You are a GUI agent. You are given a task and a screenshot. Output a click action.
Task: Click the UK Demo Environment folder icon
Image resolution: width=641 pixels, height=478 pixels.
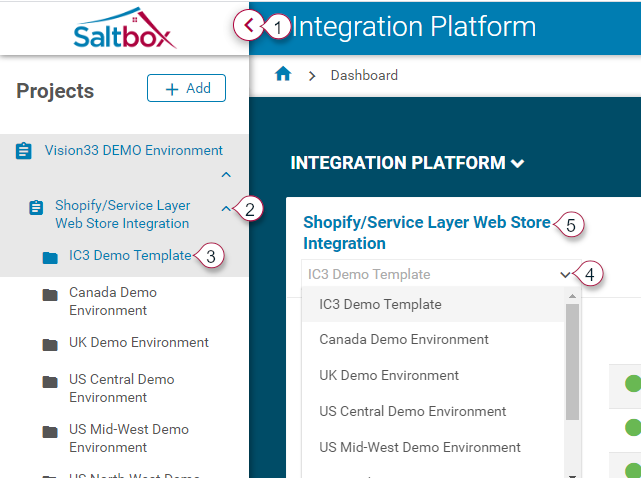point(50,345)
